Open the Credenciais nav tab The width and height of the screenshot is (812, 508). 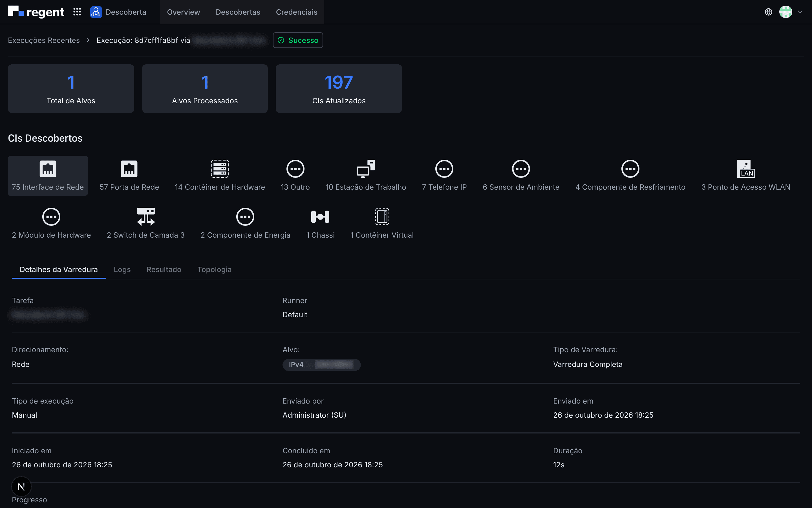point(297,12)
